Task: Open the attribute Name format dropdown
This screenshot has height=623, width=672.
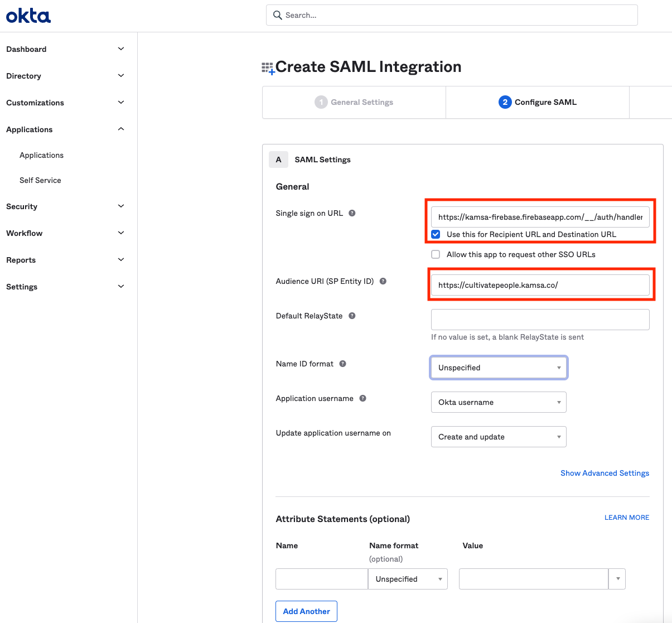Action: pos(408,579)
